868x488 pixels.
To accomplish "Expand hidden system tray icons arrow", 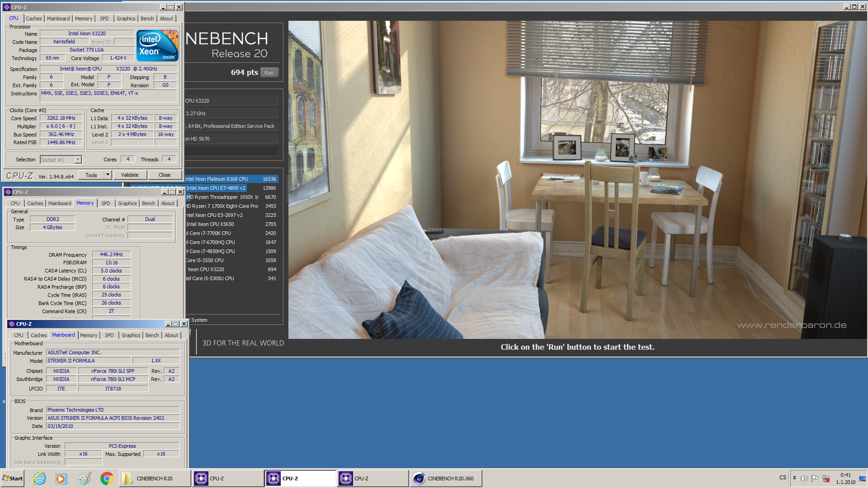I will pyautogui.click(x=794, y=478).
